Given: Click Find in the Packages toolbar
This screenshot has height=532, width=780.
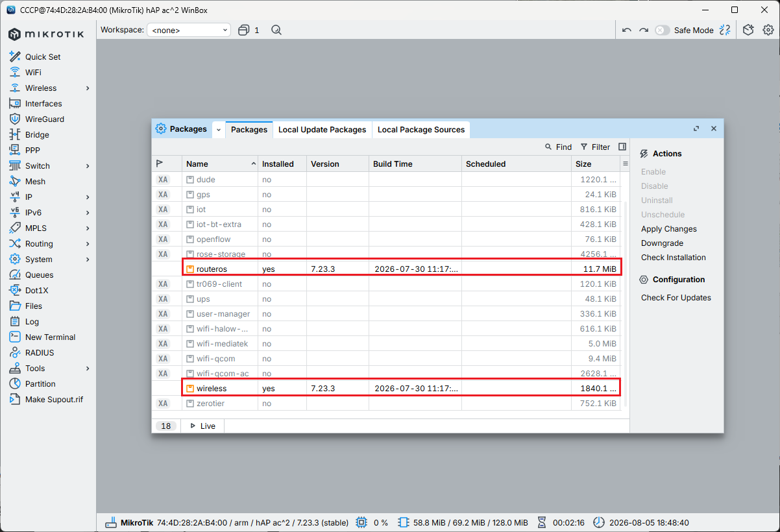Looking at the screenshot, I should click(558, 147).
